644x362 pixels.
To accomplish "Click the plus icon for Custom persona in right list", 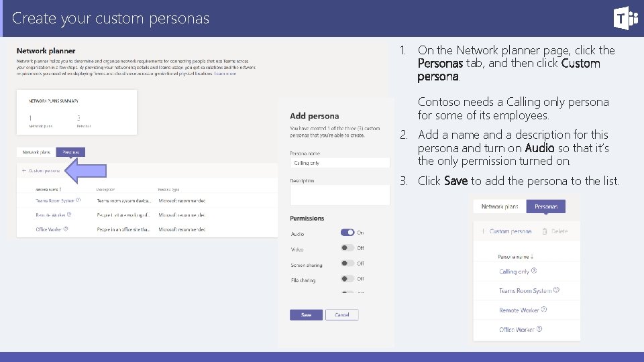I will pyautogui.click(x=483, y=231).
